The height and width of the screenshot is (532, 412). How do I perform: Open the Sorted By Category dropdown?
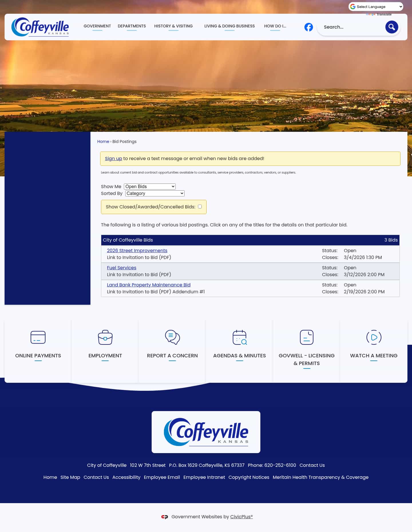tap(155, 193)
